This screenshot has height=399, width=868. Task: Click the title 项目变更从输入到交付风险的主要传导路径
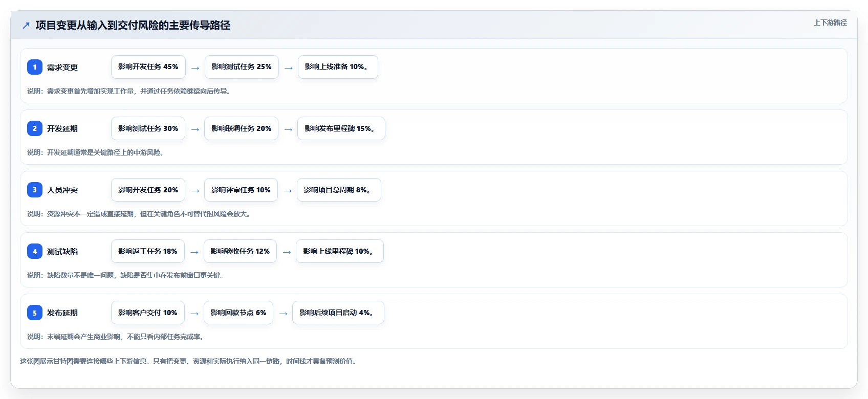[133, 25]
